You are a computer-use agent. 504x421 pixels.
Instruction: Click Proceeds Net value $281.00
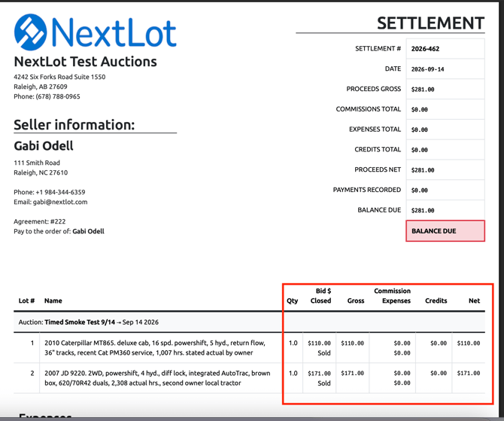tap(423, 170)
